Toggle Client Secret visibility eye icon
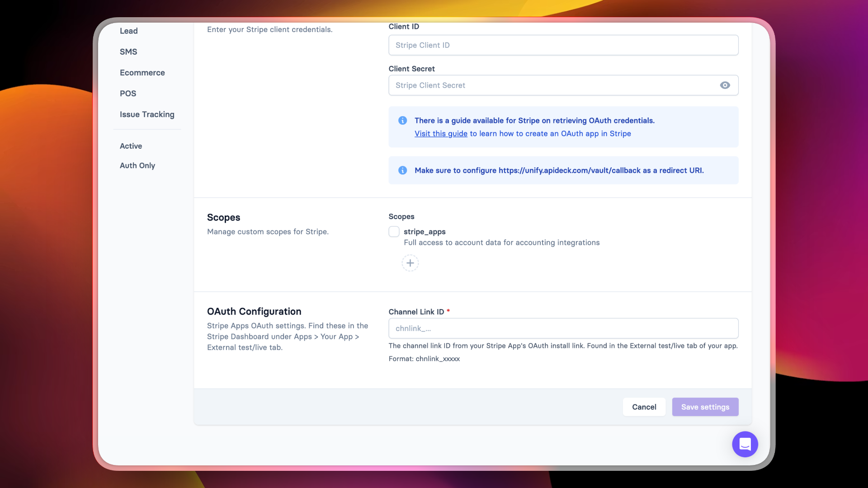 coord(725,85)
